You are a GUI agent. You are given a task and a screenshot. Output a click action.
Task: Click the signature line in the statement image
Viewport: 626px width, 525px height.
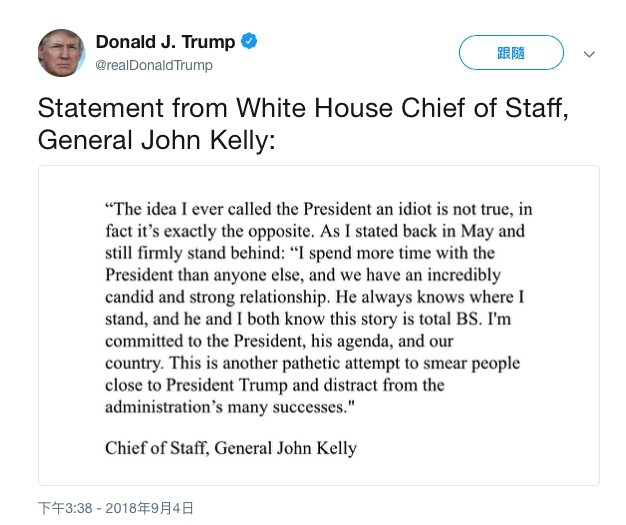pos(230,447)
